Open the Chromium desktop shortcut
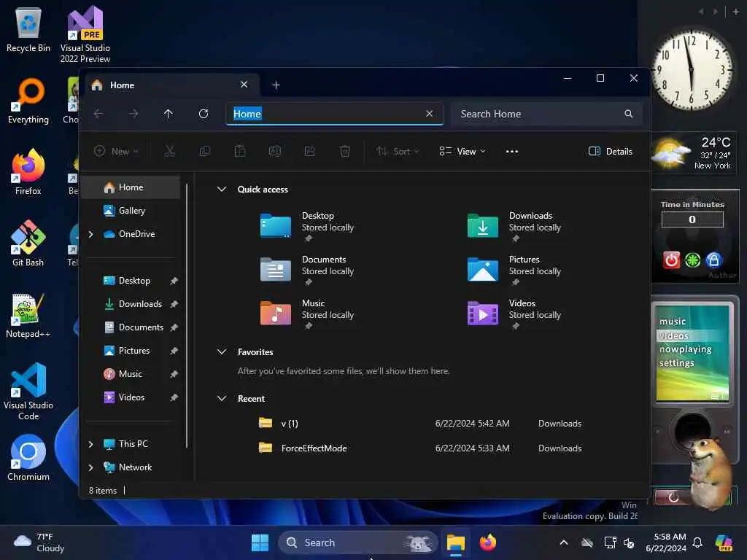The width and height of the screenshot is (747, 560). pyautogui.click(x=28, y=457)
